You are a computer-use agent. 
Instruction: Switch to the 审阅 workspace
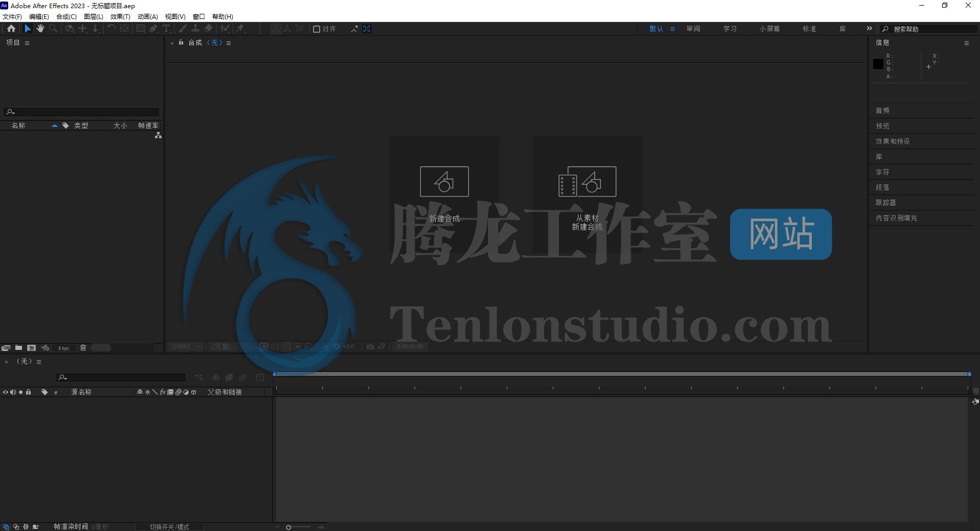click(x=693, y=29)
